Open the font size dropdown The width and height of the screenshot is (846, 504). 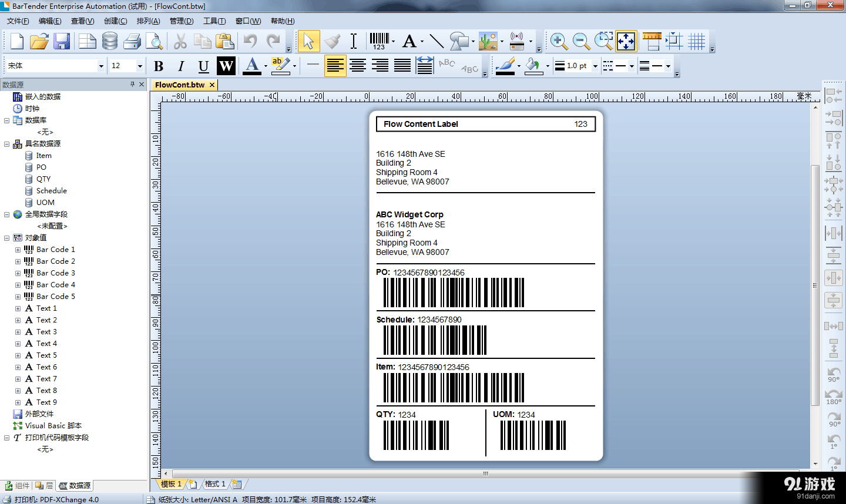pos(140,66)
